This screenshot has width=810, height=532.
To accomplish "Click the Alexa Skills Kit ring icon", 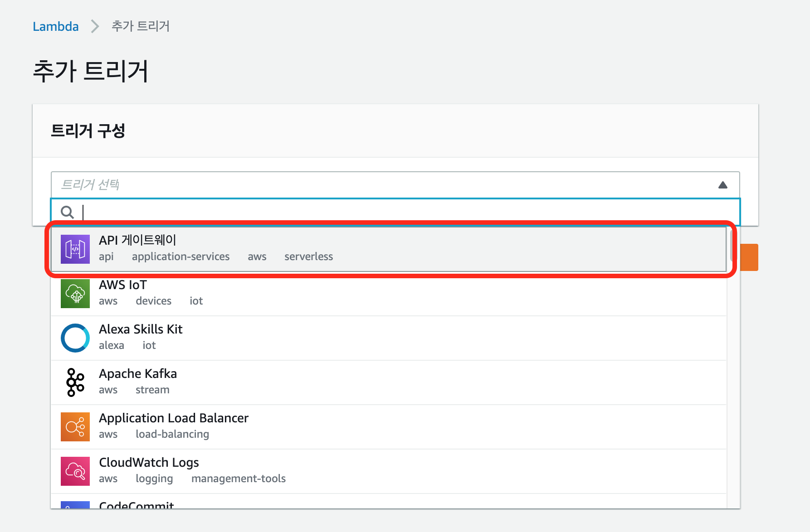I will [75, 338].
